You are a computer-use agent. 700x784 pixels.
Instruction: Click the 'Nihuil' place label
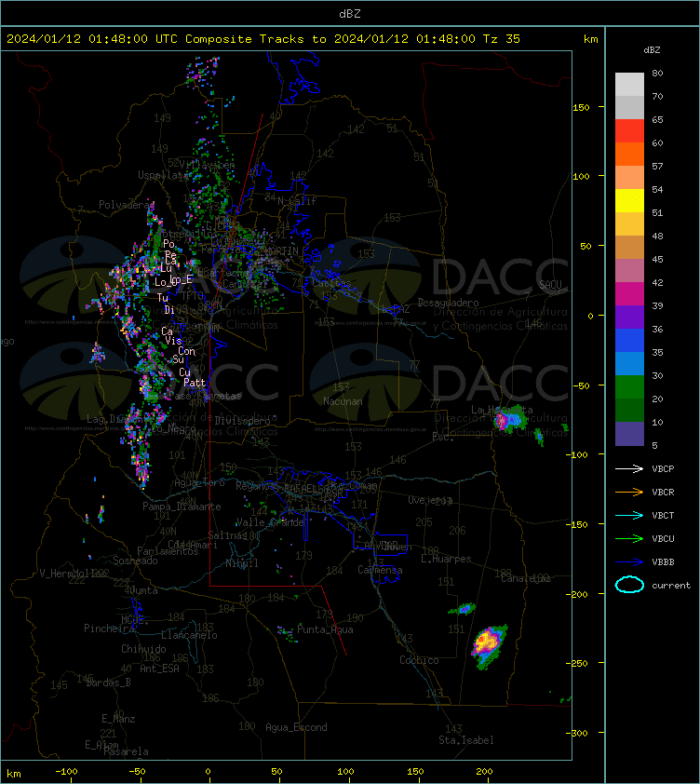[242, 563]
